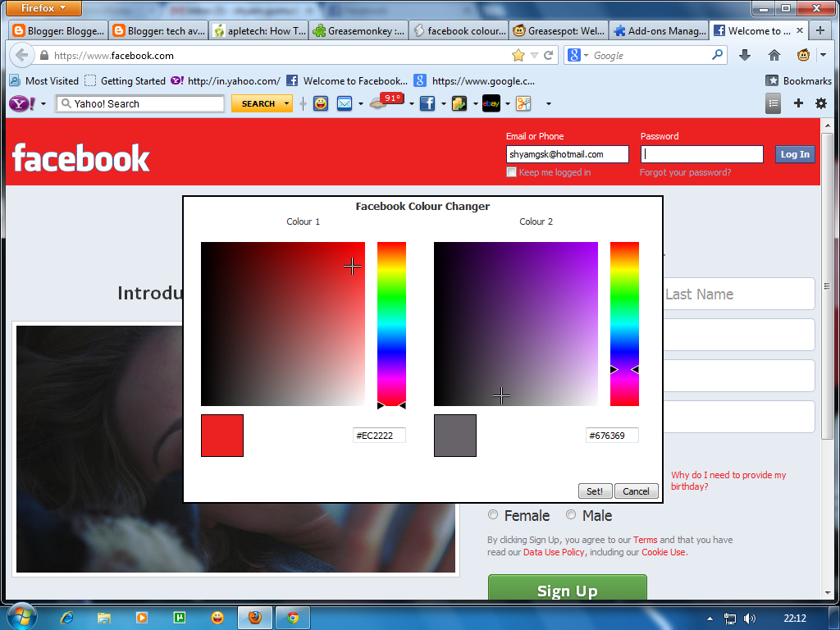Click the #EC2222 hex input field
The width and height of the screenshot is (840, 630).
(x=379, y=435)
